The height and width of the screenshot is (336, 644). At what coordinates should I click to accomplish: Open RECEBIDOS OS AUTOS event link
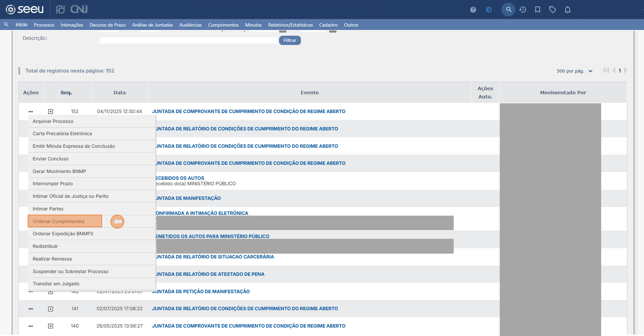point(180,178)
